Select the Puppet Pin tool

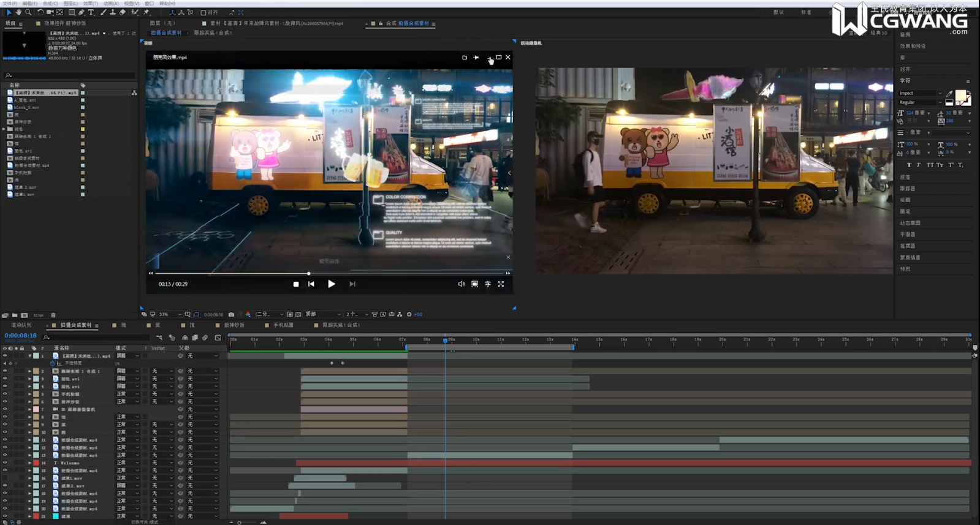146,12
